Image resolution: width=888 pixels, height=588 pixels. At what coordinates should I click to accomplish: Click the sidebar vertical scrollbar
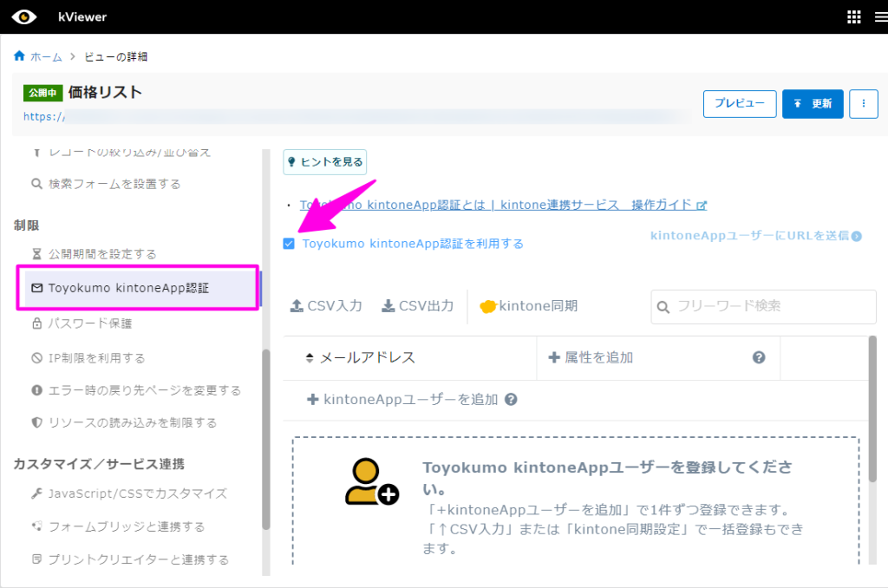pyautogui.click(x=265, y=439)
